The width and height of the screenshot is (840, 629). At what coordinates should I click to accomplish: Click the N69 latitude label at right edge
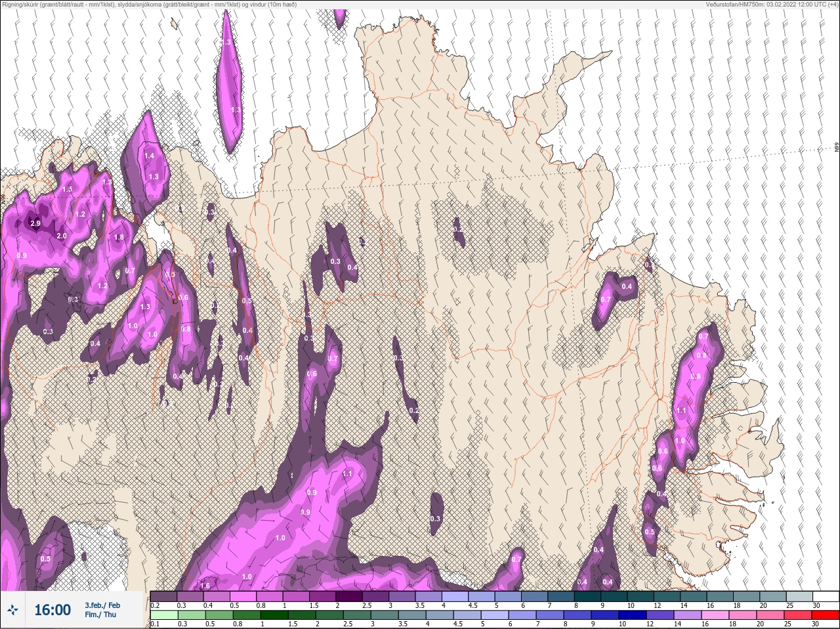tap(837, 148)
